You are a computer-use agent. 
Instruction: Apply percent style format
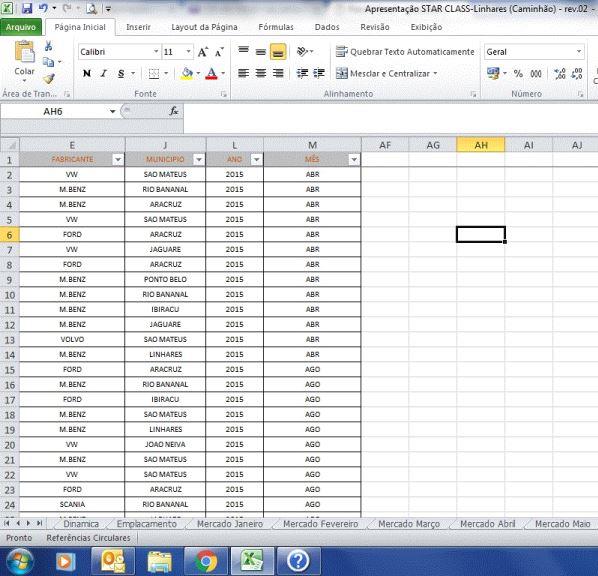point(518,73)
